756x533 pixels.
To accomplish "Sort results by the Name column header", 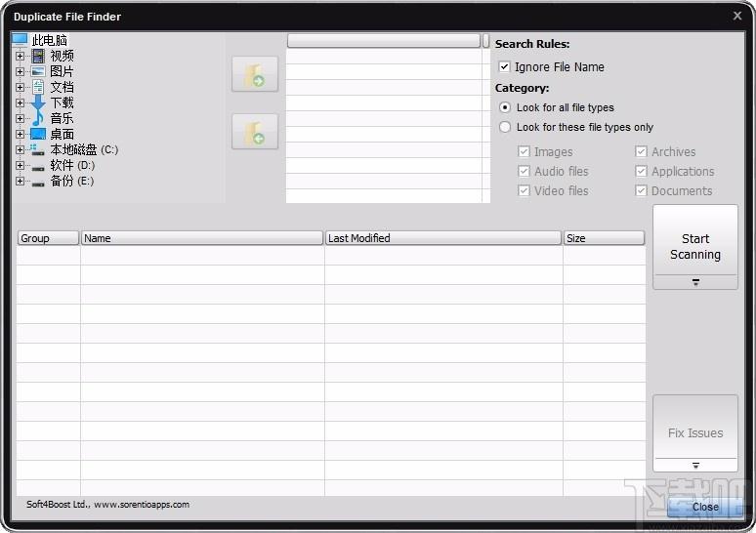I will [x=202, y=238].
